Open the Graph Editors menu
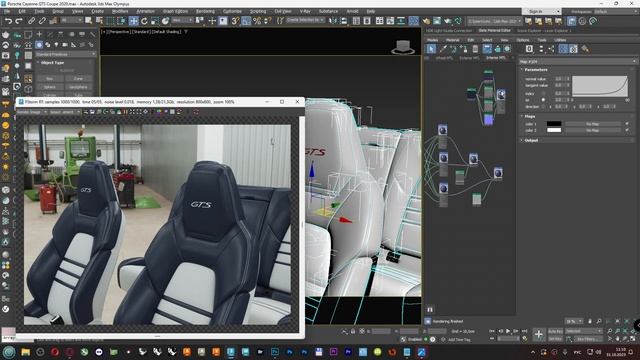This screenshot has height=360, width=640. tap(176, 11)
